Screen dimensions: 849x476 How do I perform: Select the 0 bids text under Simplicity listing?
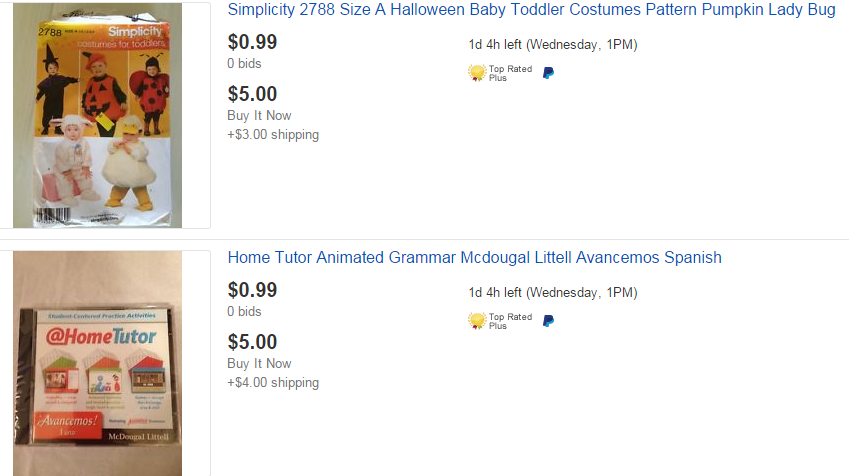pyautogui.click(x=244, y=63)
